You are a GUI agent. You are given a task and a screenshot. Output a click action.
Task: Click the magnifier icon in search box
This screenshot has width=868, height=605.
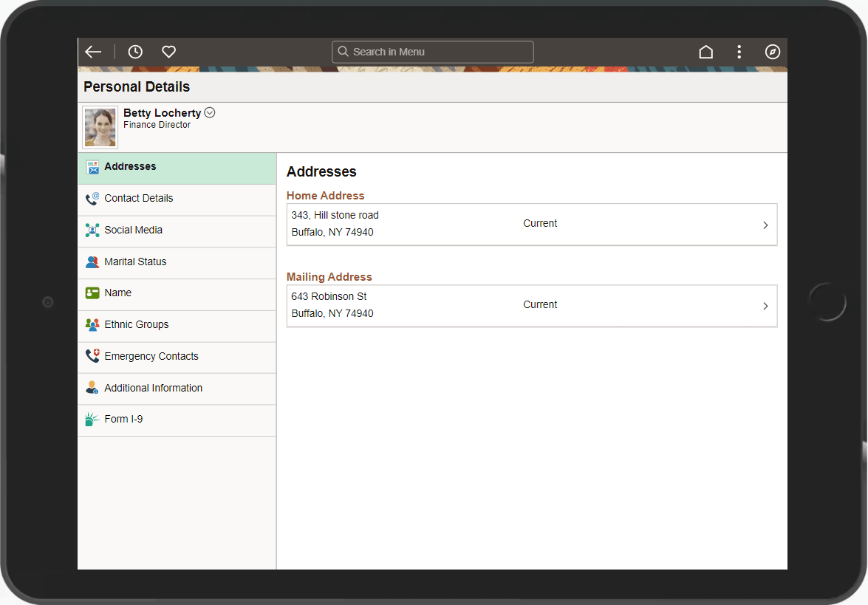344,52
